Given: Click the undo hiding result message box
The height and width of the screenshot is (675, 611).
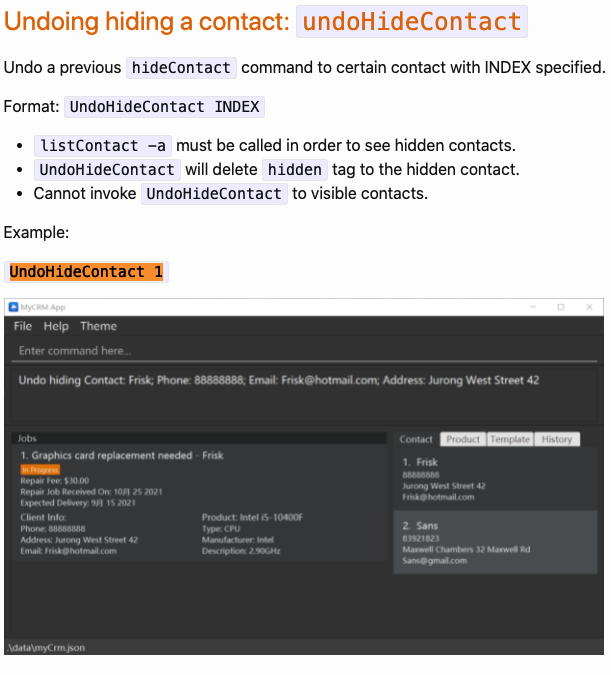Looking at the screenshot, I should (x=304, y=395).
